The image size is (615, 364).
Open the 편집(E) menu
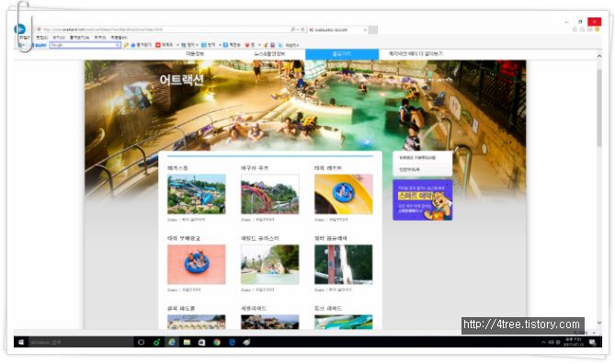click(x=41, y=38)
